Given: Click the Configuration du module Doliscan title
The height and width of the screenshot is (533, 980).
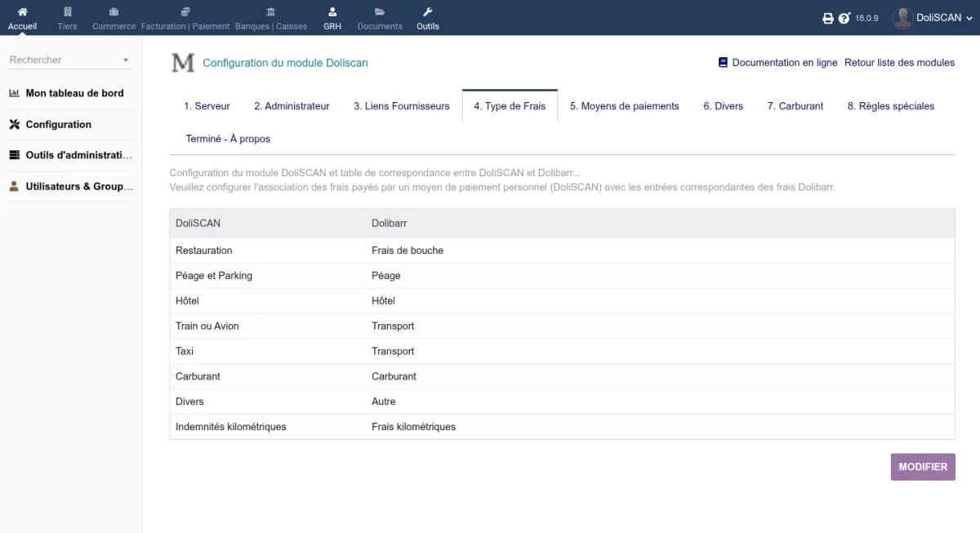Looking at the screenshot, I should pos(285,63).
